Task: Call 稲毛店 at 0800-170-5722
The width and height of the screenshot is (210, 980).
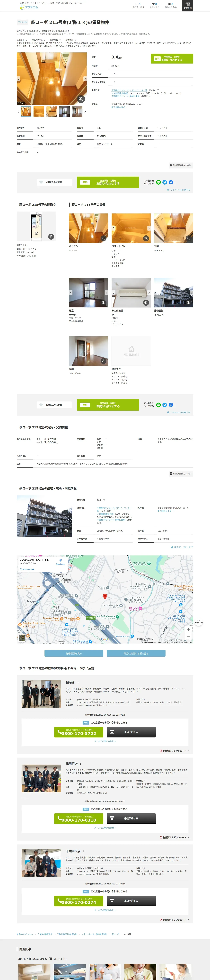Action: point(79,732)
